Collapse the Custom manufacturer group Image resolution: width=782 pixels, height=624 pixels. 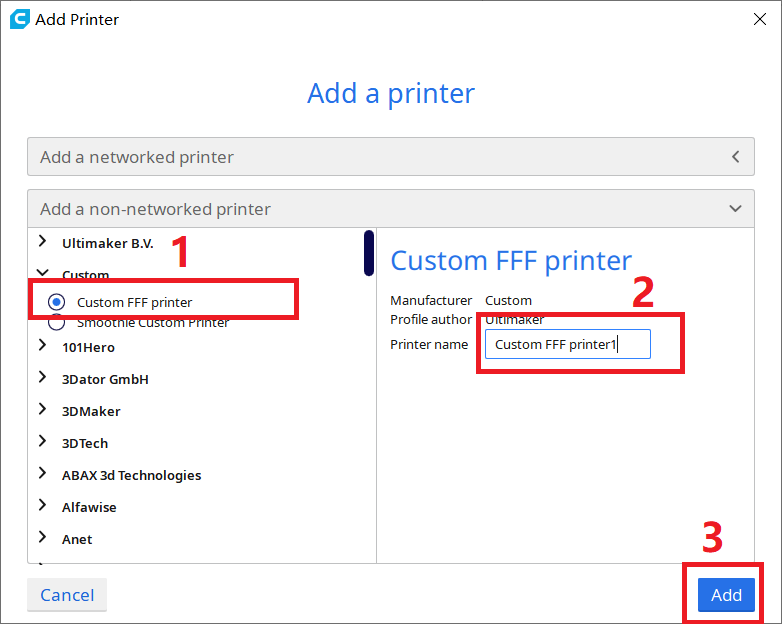[x=43, y=272]
